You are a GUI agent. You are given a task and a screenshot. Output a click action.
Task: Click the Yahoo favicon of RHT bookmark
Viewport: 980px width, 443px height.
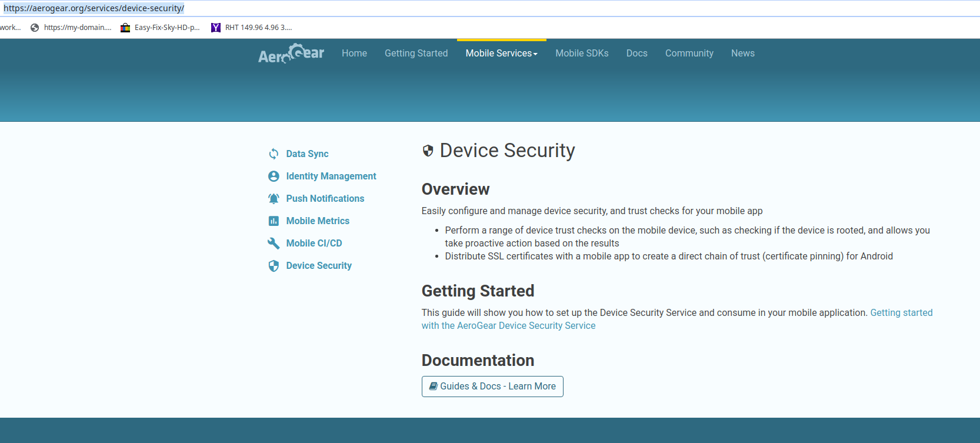(x=216, y=28)
